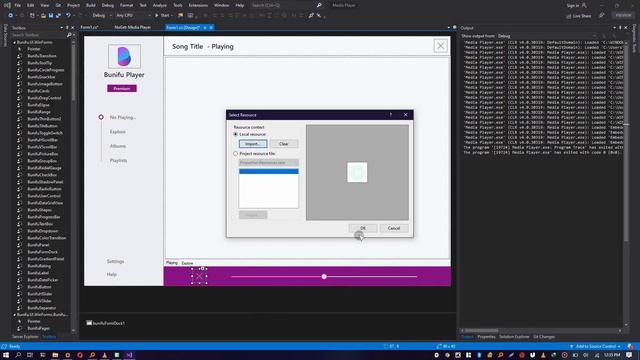Switch to the Solution Explorer tab
Screen dimensions: 640x360
(514, 337)
